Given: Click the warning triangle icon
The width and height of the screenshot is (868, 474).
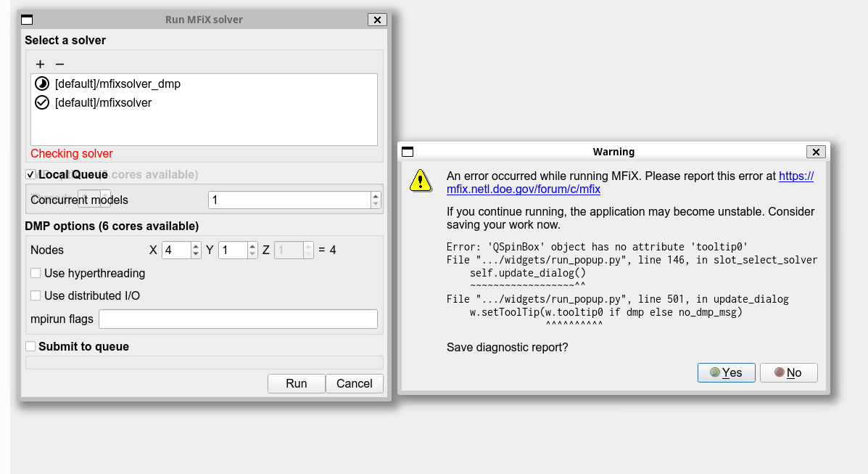Looking at the screenshot, I should (x=420, y=181).
